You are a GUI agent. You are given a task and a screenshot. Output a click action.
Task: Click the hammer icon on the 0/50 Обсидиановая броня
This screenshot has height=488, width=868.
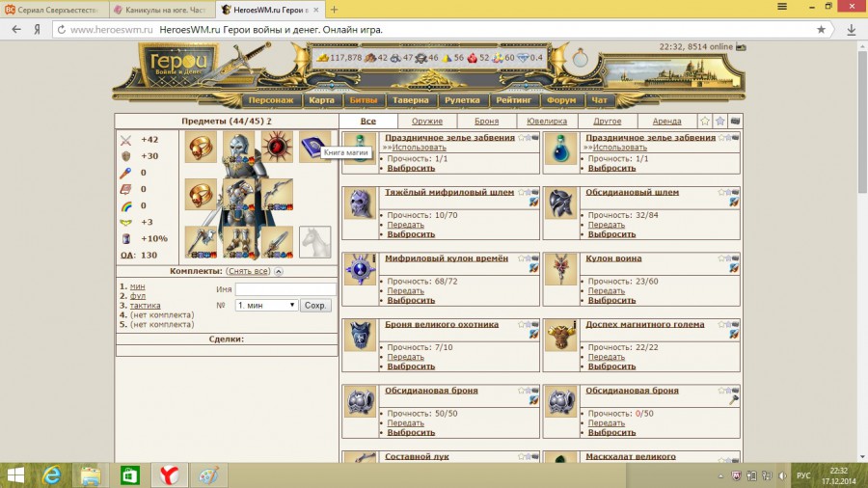click(x=734, y=400)
